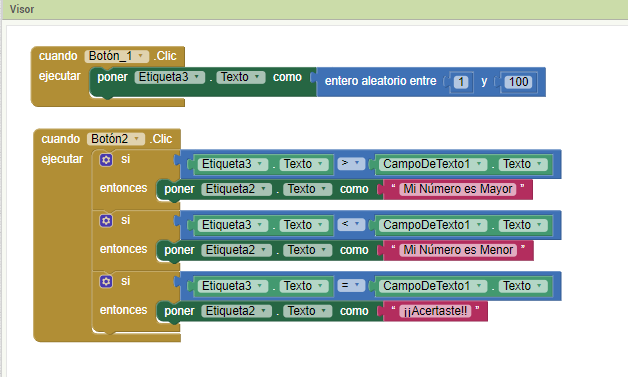Edit the text '¡¡Acertaste!!'
This screenshot has width=628, height=377.
[435, 311]
